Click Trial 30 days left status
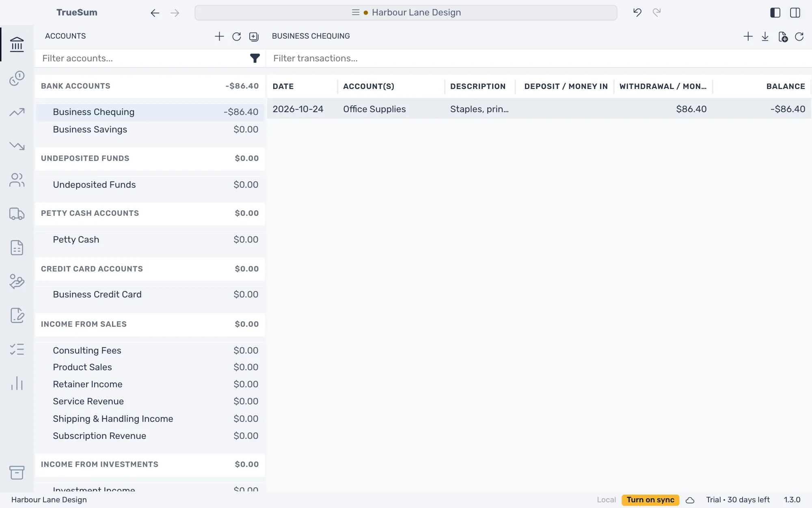The height and width of the screenshot is (508, 812). pyautogui.click(x=738, y=500)
